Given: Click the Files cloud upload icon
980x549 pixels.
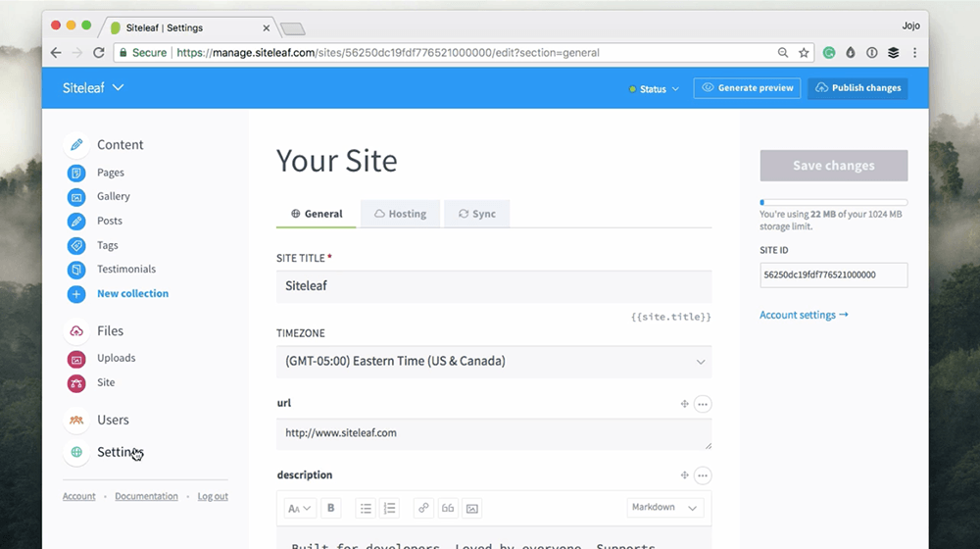Looking at the screenshot, I should (x=76, y=330).
